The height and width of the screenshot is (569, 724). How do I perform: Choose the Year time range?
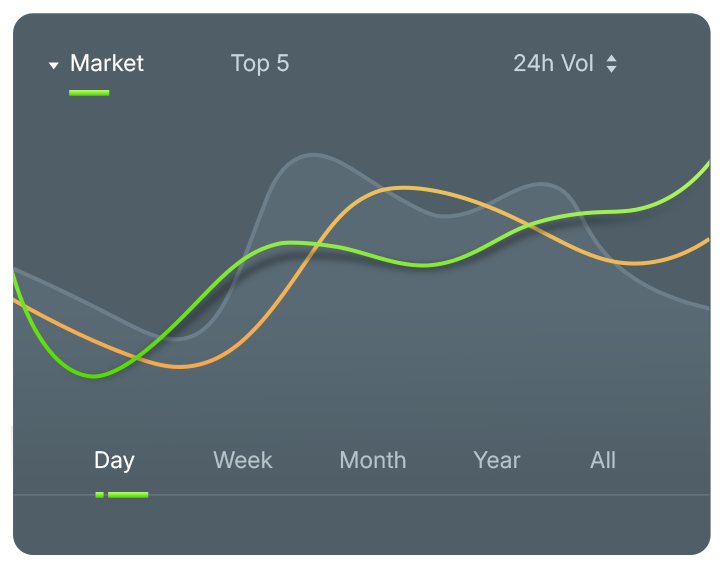pyautogui.click(x=497, y=460)
